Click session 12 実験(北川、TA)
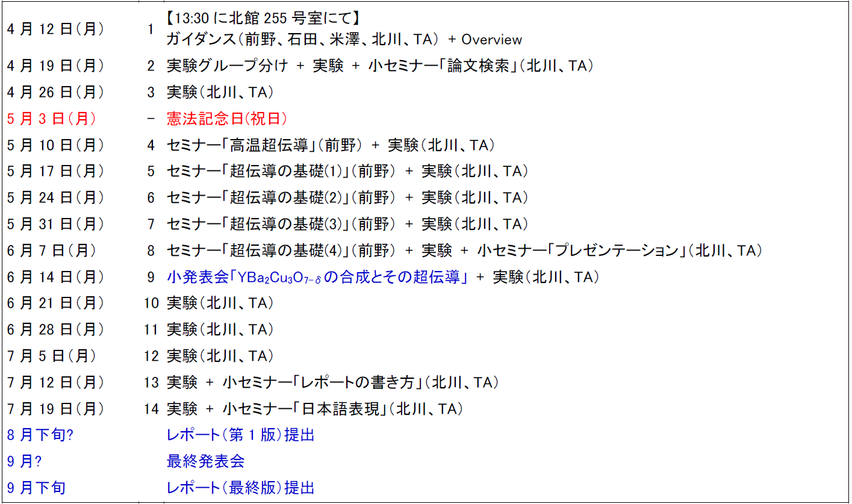Viewport: 852px width, 504px height. click(x=220, y=356)
